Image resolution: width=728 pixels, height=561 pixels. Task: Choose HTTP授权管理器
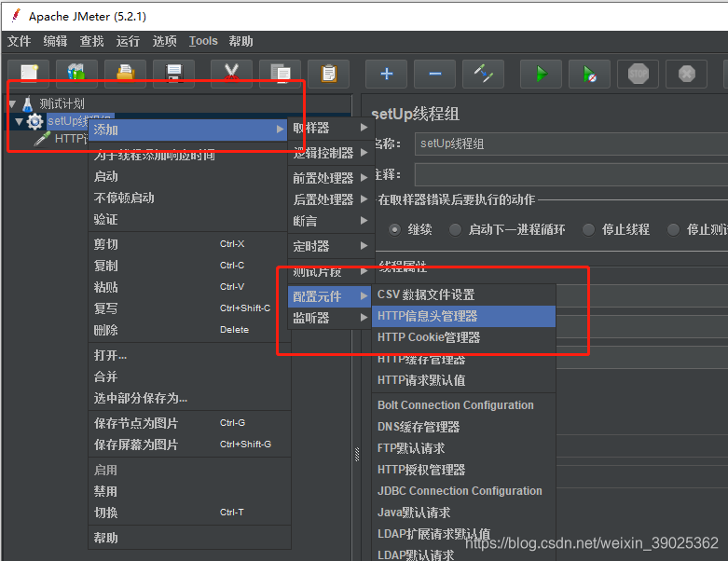pos(463,470)
